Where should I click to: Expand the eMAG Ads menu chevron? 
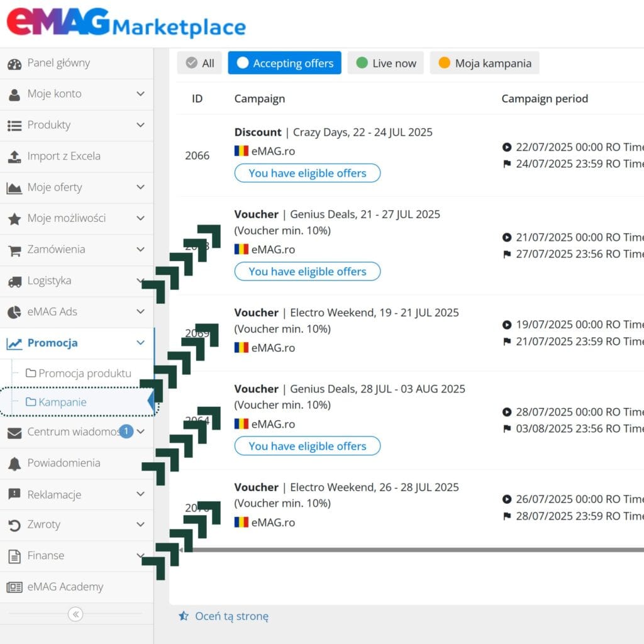[140, 311]
